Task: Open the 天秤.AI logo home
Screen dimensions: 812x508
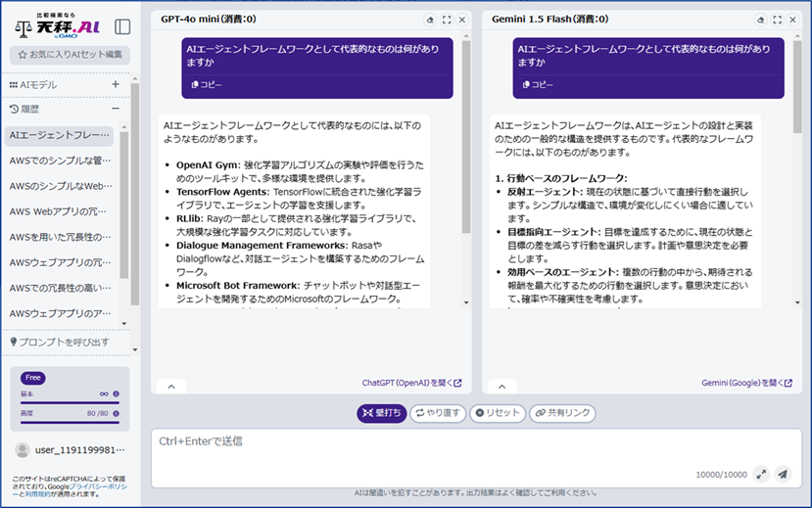Action: pos(57,25)
